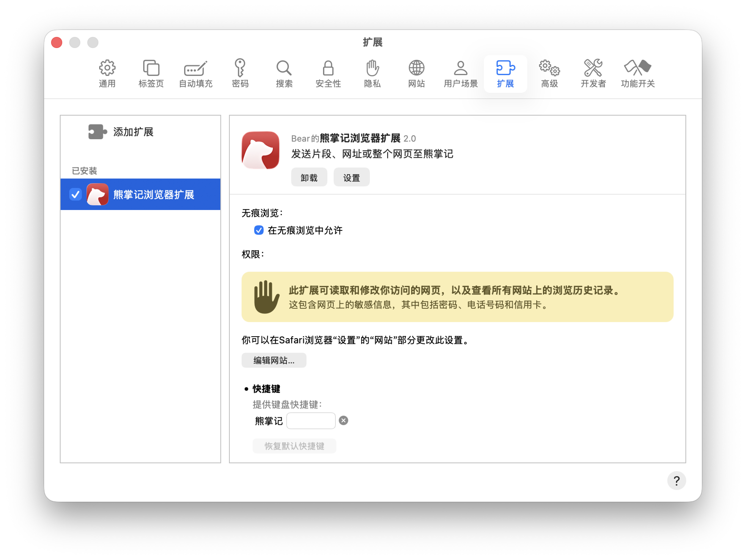Image resolution: width=746 pixels, height=560 pixels.
Task: Switch to the 标签页 (Tabs) pane
Action: click(x=151, y=74)
